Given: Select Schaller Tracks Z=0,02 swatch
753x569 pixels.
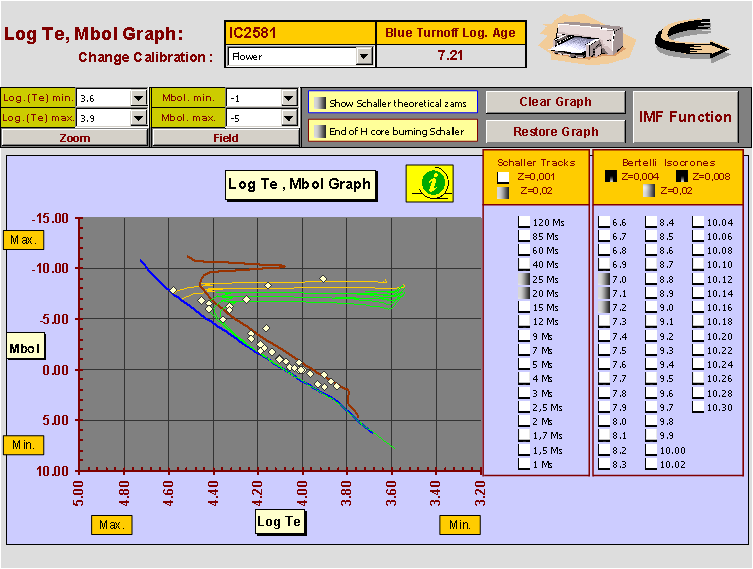Looking at the screenshot, I should point(503,192).
